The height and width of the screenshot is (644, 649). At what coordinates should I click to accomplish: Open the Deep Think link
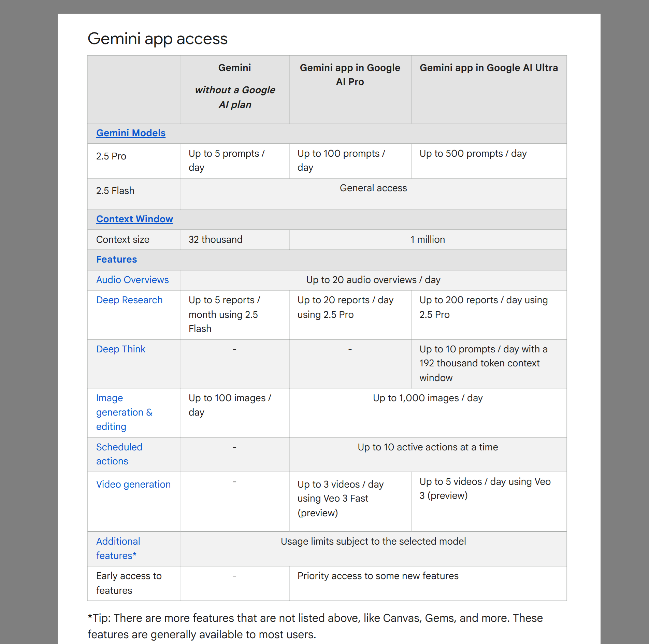point(121,349)
